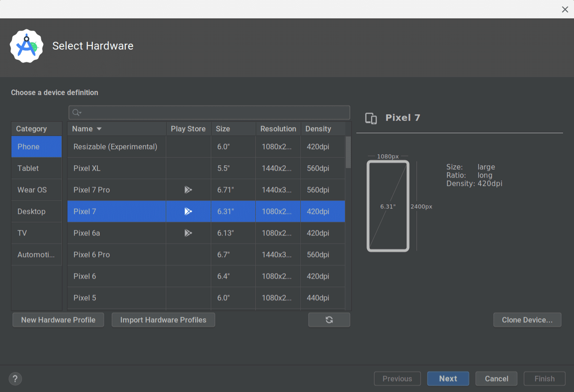Screen dimensions: 574x392
Task: Click the Previous button
Action: tap(397, 379)
